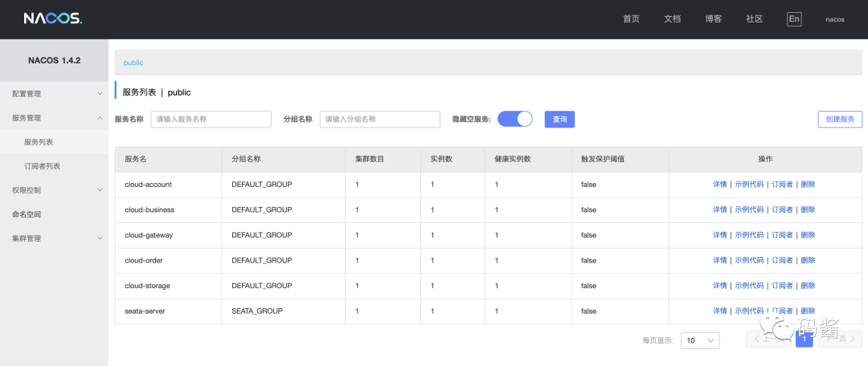Expand the 集群管理 menu chevron
Viewport: 868px width, 366px height.
[100, 238]
